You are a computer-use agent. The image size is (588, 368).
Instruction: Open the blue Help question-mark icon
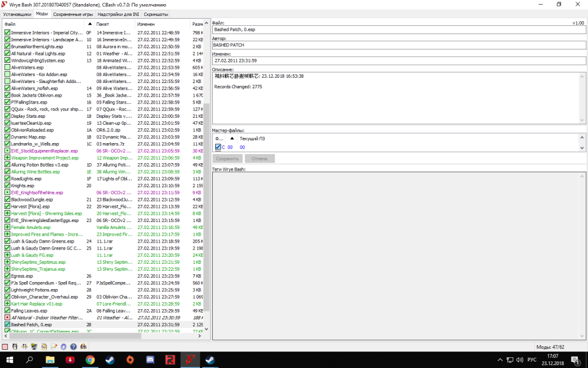point(73,347)
